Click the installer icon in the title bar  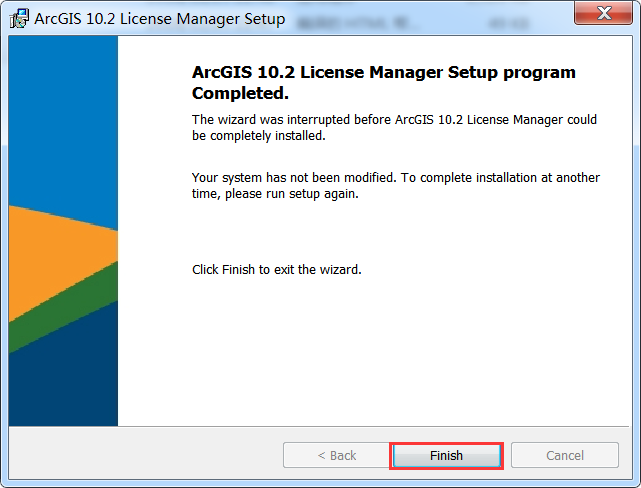coord(19,19)
